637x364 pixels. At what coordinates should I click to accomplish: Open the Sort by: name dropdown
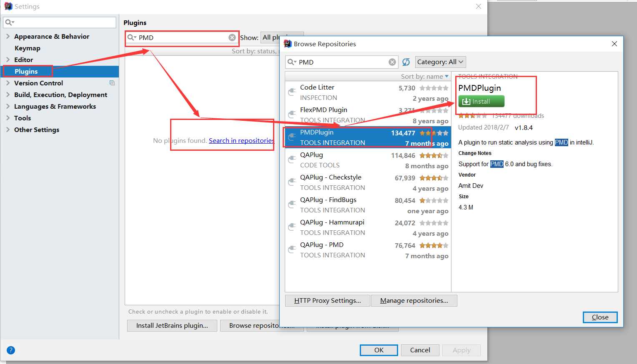point(424,76)
